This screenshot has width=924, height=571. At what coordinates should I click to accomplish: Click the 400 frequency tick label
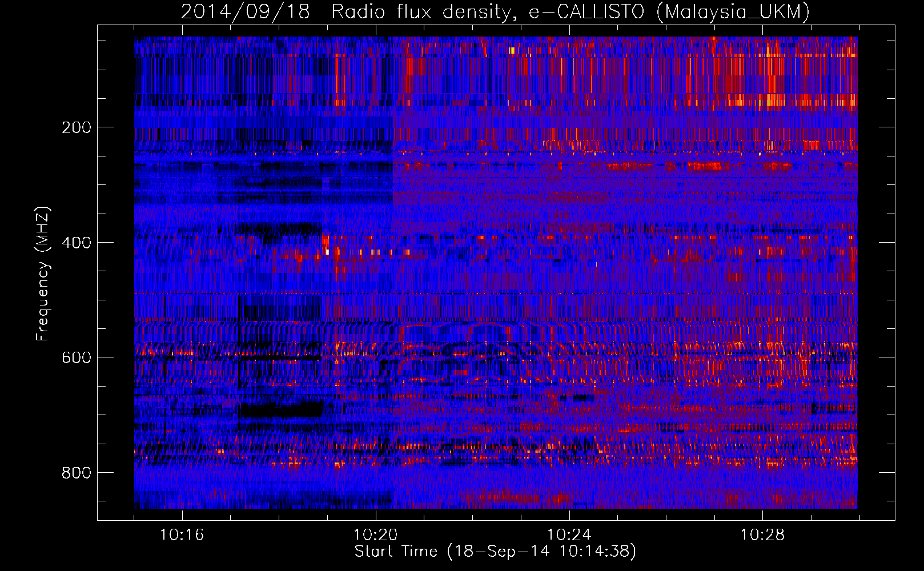click(77, 243)
